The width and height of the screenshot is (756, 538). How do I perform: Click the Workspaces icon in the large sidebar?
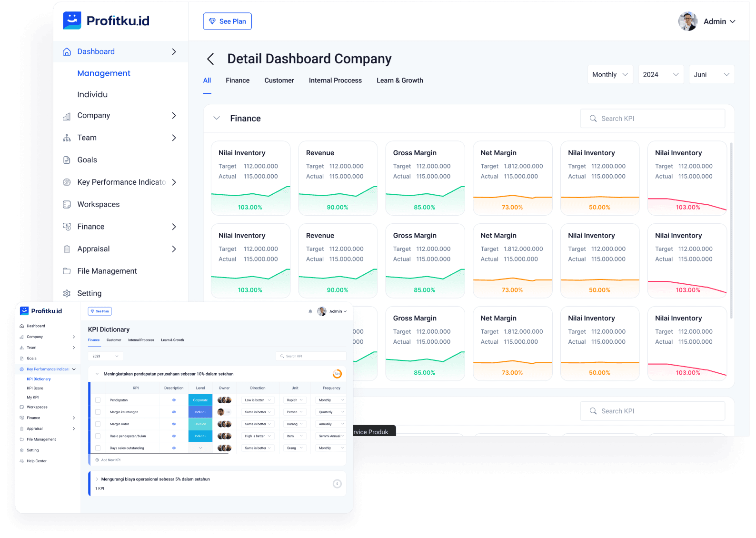tap(67, 205)
